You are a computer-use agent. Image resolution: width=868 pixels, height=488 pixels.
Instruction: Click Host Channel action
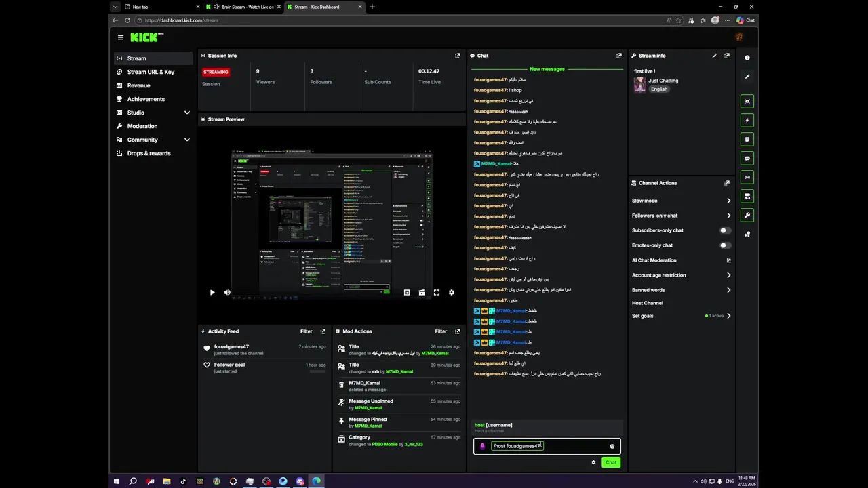648,303
